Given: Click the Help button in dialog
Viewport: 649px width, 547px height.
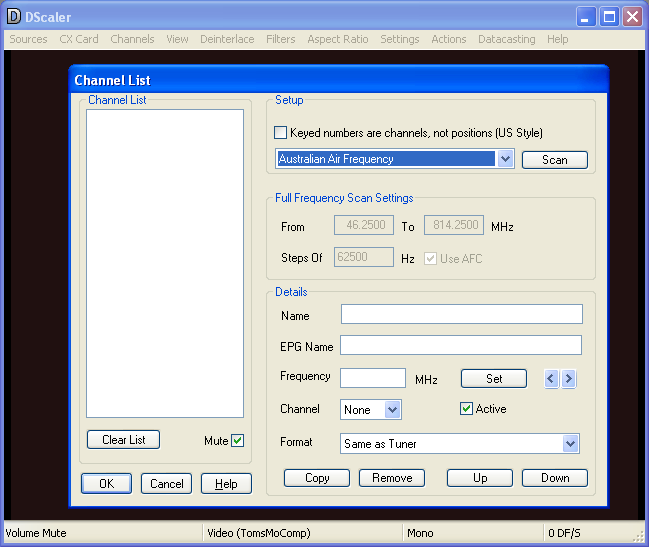Looking at the screenshot, I should pos(226,484).
